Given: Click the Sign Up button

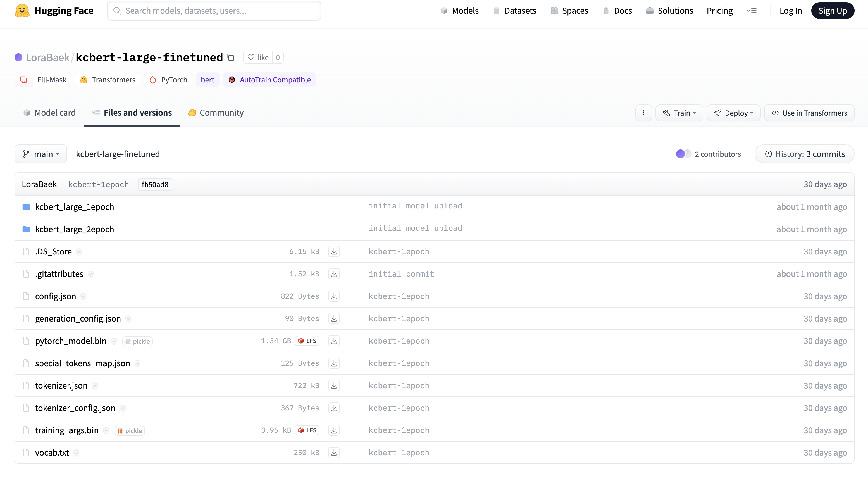Looking at the screenshot, I should pyautogui.click(x=833, y=11).
